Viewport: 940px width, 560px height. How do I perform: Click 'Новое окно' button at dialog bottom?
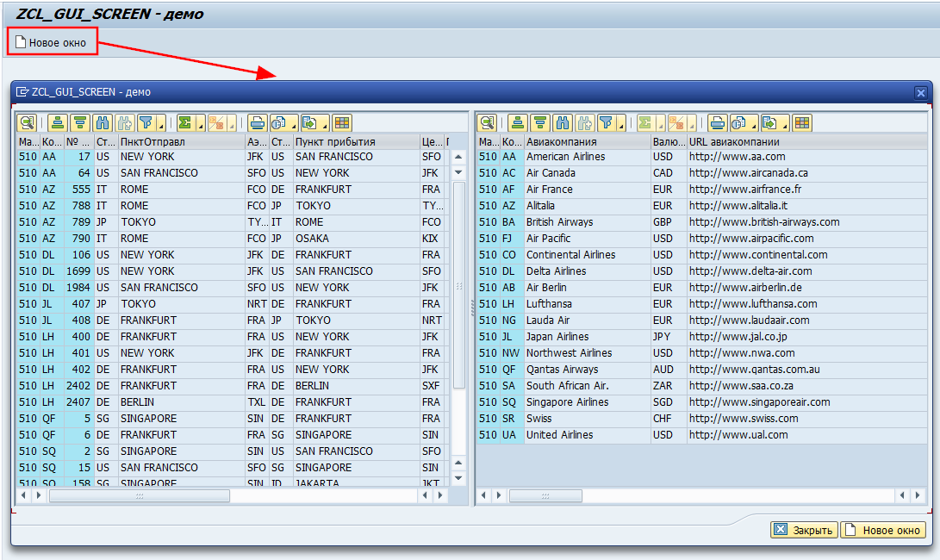tap(883, 530)
